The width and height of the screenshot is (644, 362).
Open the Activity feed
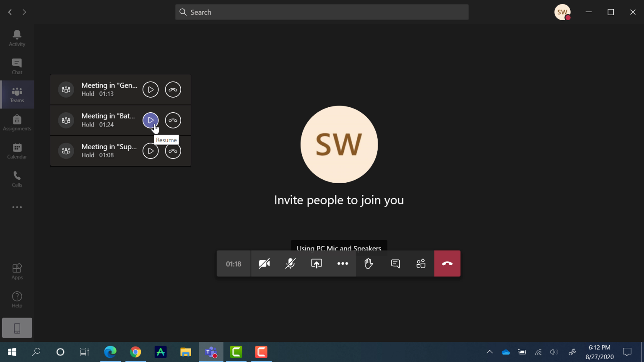(17, 38)
